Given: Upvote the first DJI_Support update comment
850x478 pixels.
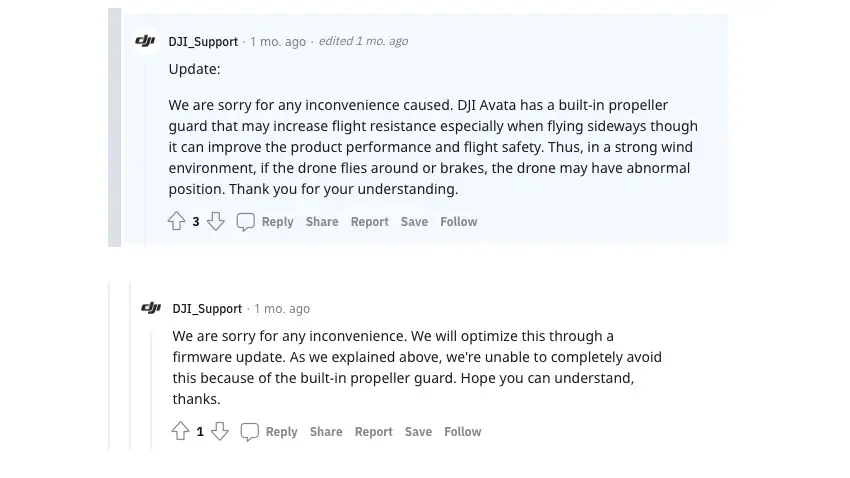Looking at the screenshot, I should [176, 221].
